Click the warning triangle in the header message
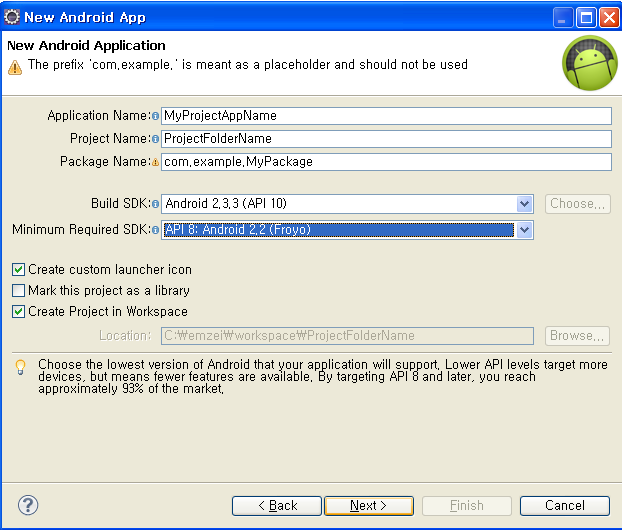This screenshot has height=530, width=622. coord(15,67)
